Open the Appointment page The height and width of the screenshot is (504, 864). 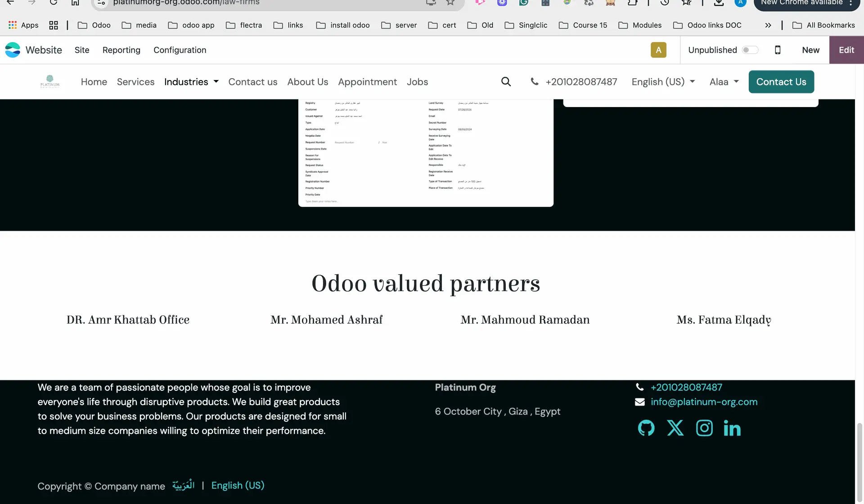click(x=367, y=82)
